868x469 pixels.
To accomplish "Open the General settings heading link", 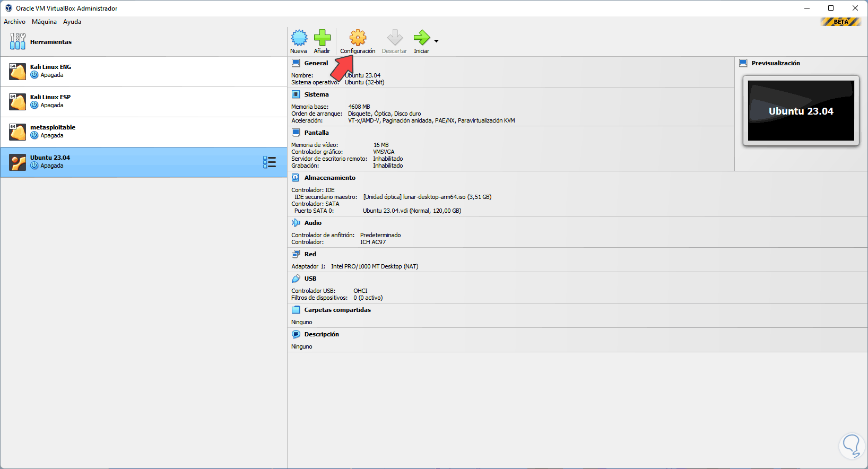I will (316, 63).
